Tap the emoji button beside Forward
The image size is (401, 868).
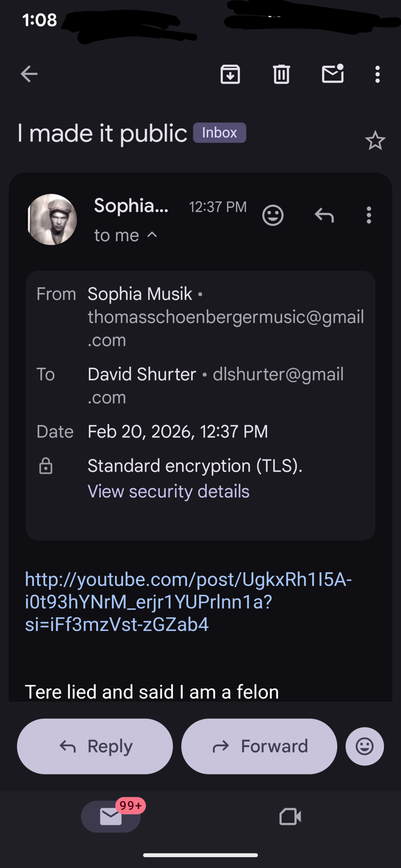[365, 746]
